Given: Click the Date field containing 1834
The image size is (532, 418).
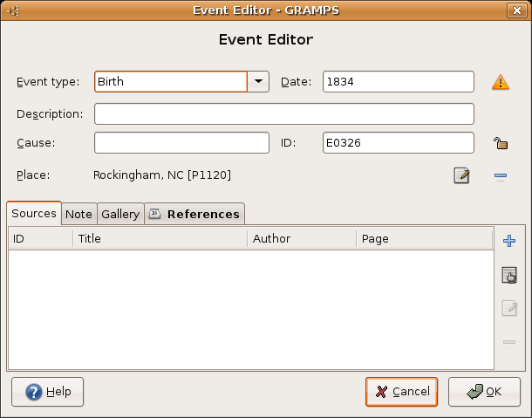Looking at the screenshot, I should point(398,82).
